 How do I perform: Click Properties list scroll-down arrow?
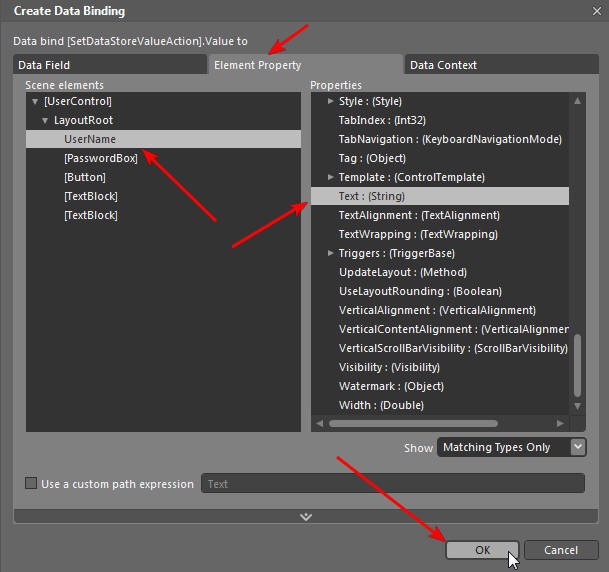pos(578,407)
